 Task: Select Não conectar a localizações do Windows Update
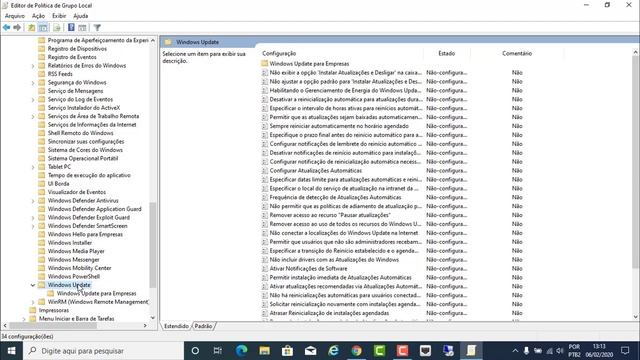tap(344, 233)
